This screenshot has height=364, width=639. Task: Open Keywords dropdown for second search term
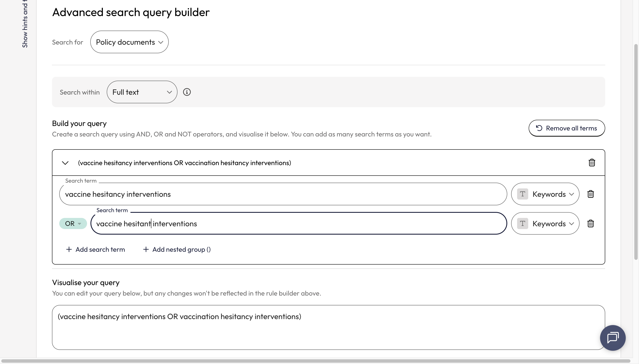point(545,223)
